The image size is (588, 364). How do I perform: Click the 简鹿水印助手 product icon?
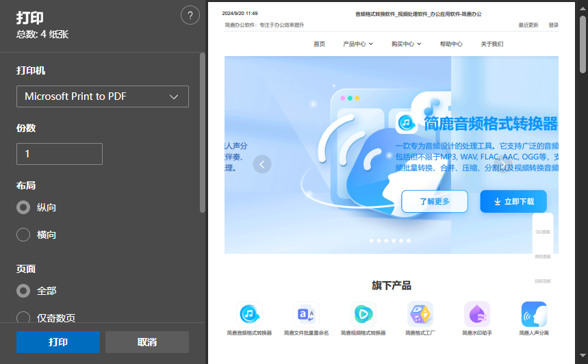pyautogui.click(x=477, y=314)
